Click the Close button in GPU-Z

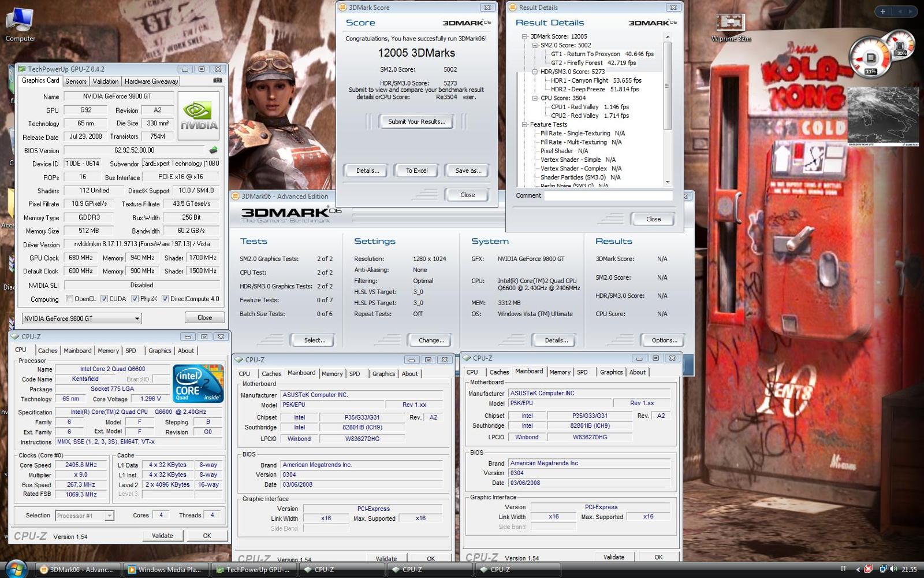coord(204,317)
